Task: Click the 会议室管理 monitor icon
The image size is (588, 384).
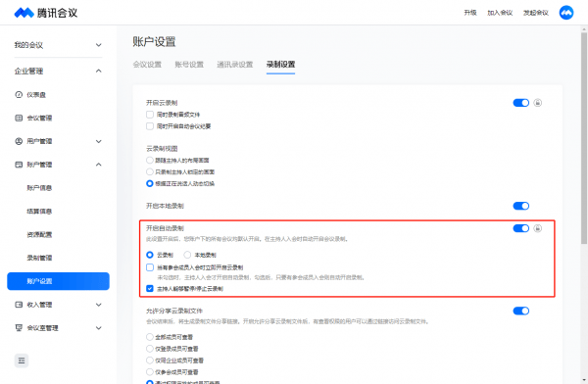Action: click(19, 328)
